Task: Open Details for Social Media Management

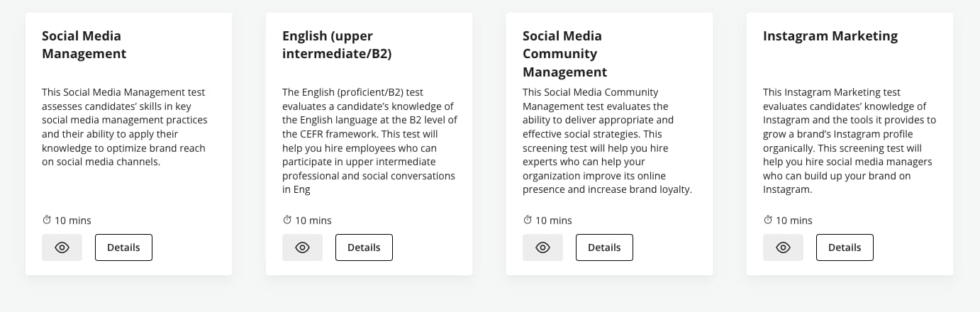Action: click(123, 247)
